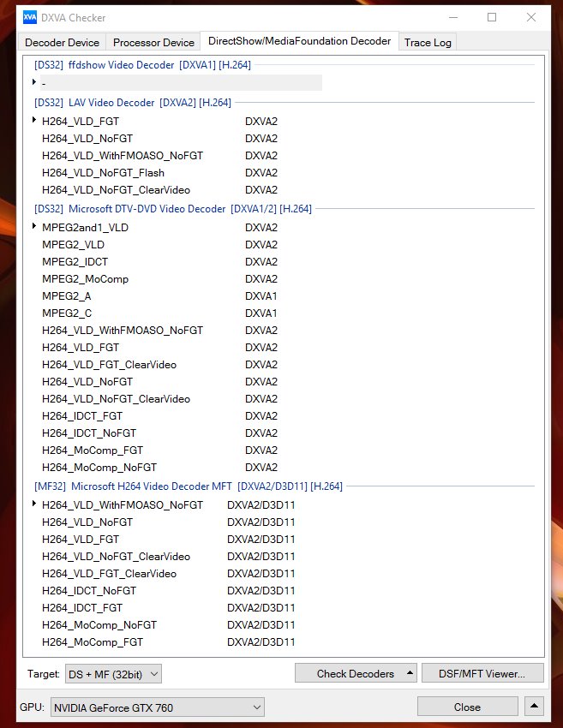The image size is (563, 728).
Task: Open the Target DS + MF dropdown
Action: tap(113, 674)
